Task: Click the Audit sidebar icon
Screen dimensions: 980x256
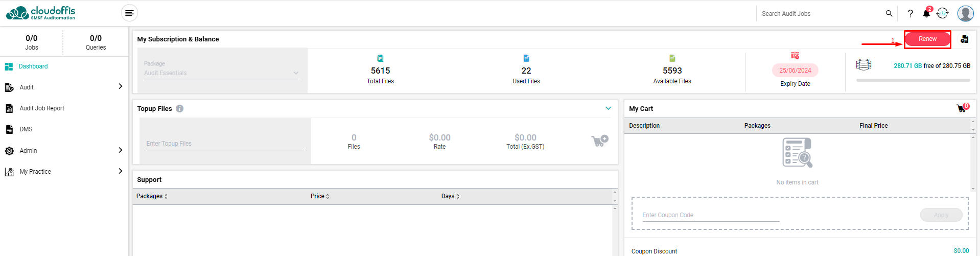Action: [9, 87]
